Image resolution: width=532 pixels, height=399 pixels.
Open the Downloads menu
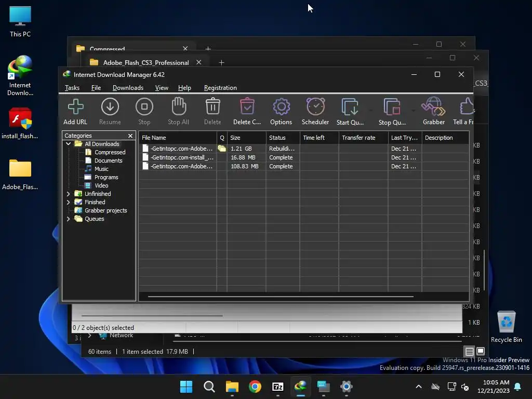coord(128,88)
